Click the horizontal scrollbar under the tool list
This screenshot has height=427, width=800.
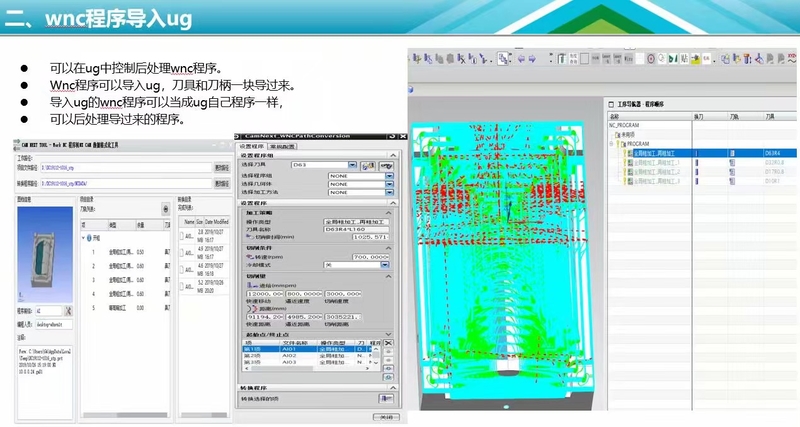point(125,415)
